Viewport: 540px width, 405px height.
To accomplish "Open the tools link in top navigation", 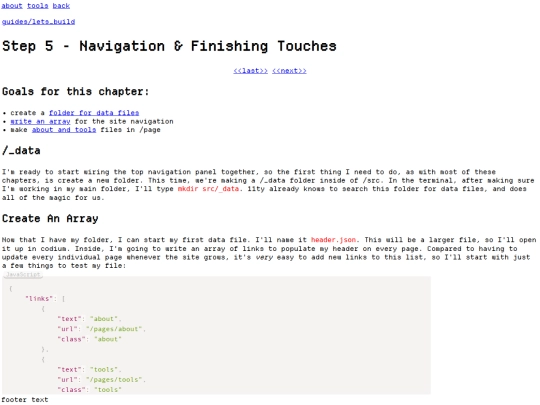I will [38, 6].
